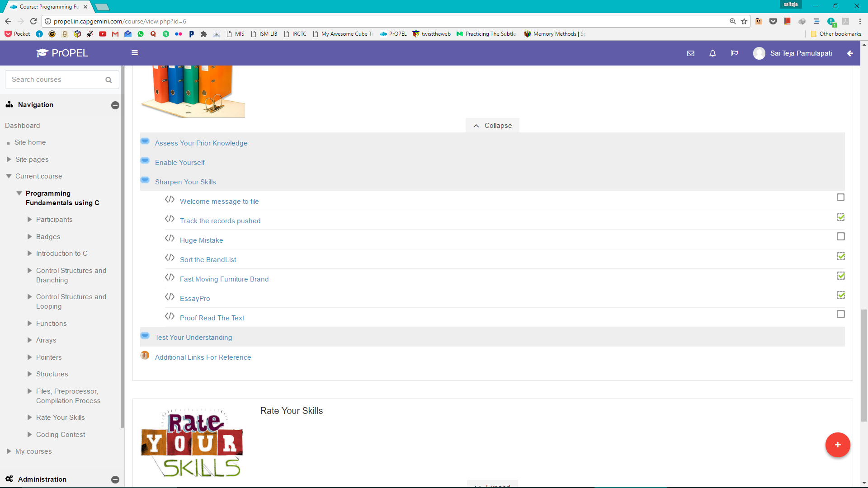Open Track the records pushed link
Screen dimensions: 868x488
click(220, 221)
